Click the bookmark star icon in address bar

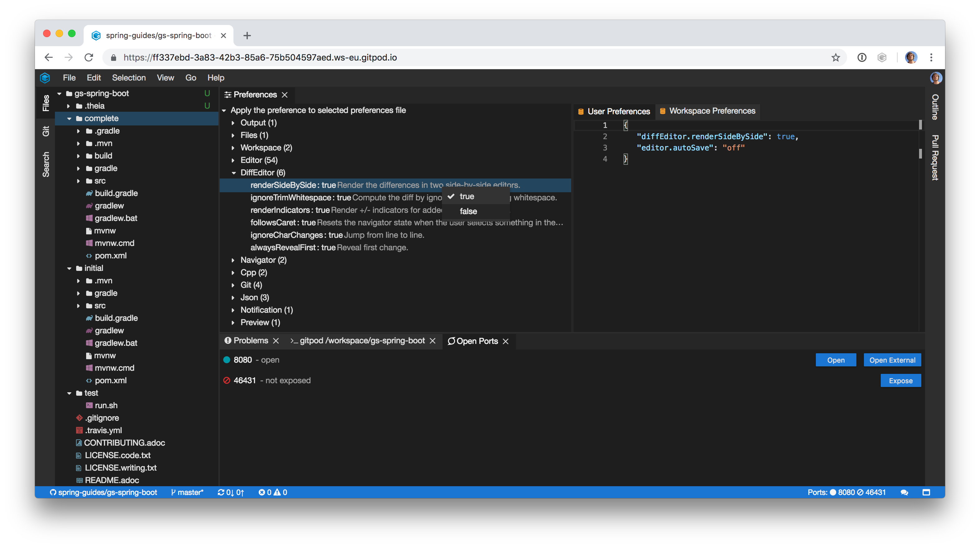(x=835, y=57)
